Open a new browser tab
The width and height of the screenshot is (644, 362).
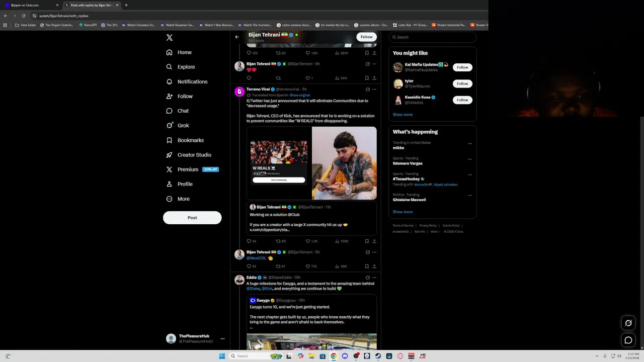[x=126, y=5]
